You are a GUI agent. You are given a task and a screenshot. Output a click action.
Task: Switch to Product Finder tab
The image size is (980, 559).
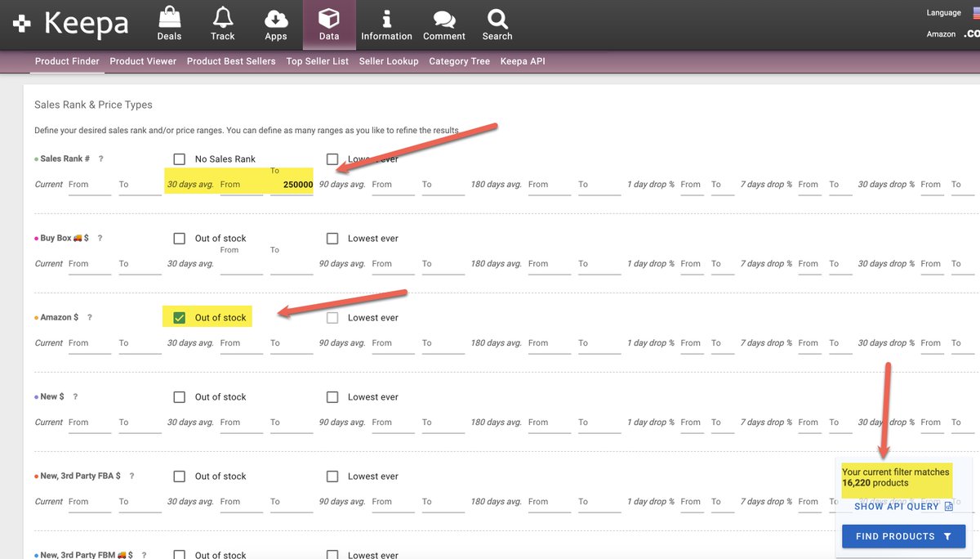point(67,61)
